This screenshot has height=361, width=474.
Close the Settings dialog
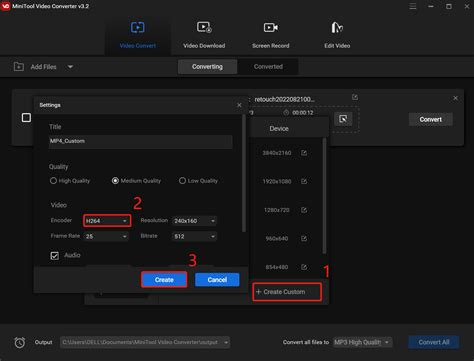(x=239, y=105)
